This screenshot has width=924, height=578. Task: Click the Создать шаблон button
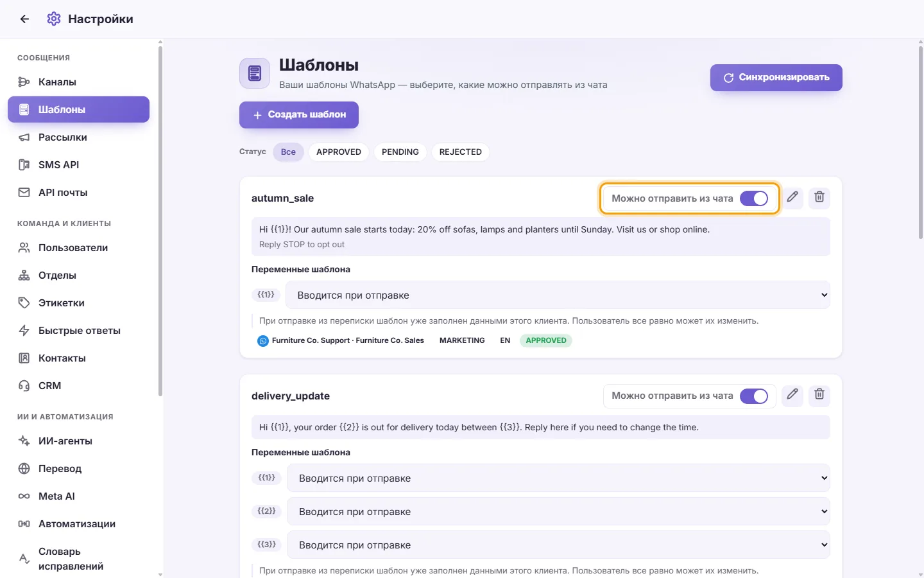coord(299,115)
